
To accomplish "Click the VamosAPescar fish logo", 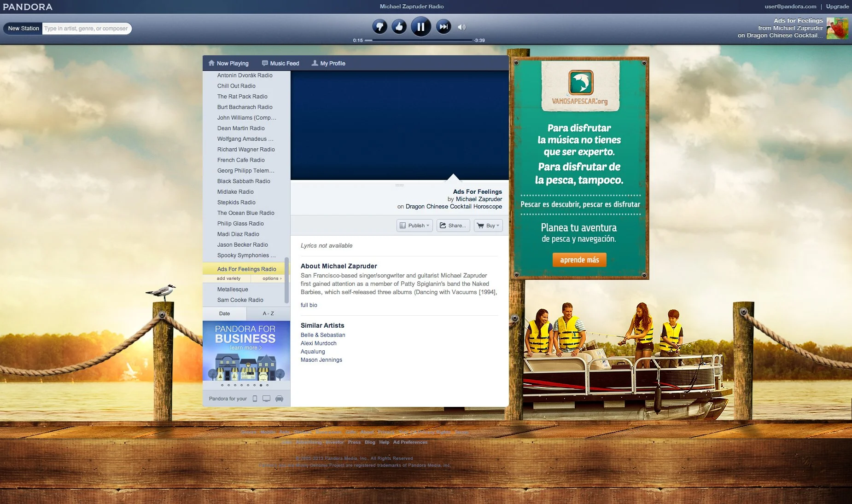I will pos(580,82).
